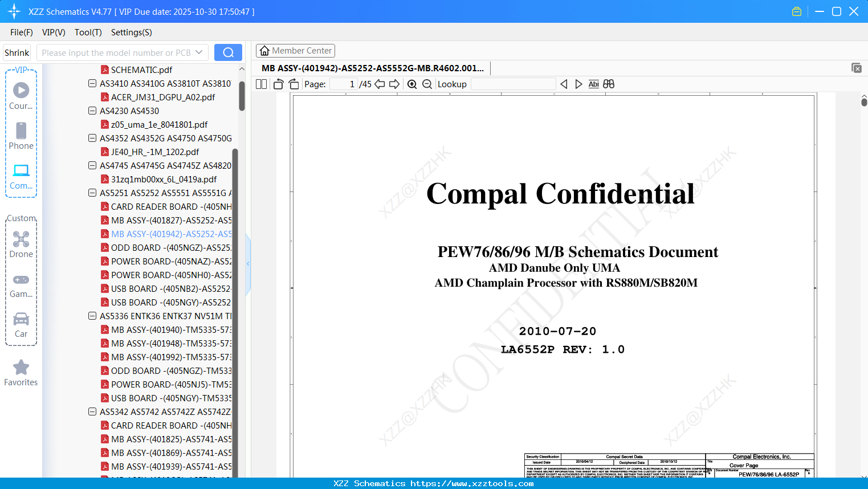This screenshot has width=868, height=489.
Task: Select the Phone category
Action: tap(21, 136)
